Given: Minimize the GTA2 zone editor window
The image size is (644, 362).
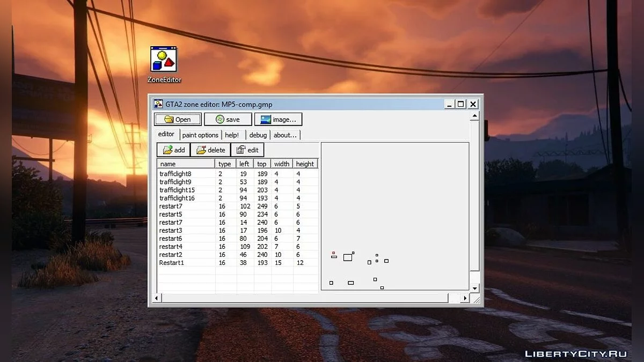Looking at the screenshot, I should coord(449,104).
